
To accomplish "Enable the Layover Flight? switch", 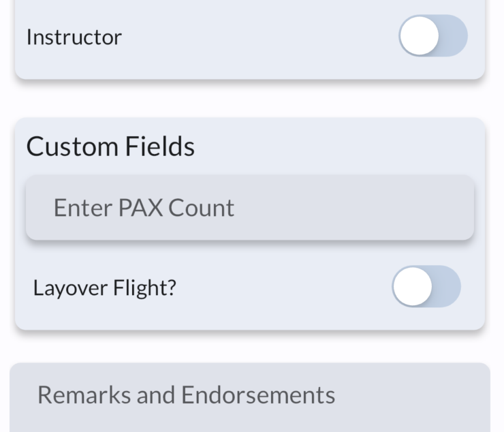I will (426, 287).
